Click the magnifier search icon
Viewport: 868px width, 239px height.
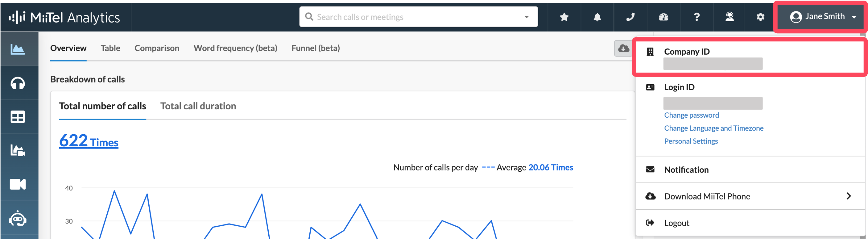(x=309, y=16)
